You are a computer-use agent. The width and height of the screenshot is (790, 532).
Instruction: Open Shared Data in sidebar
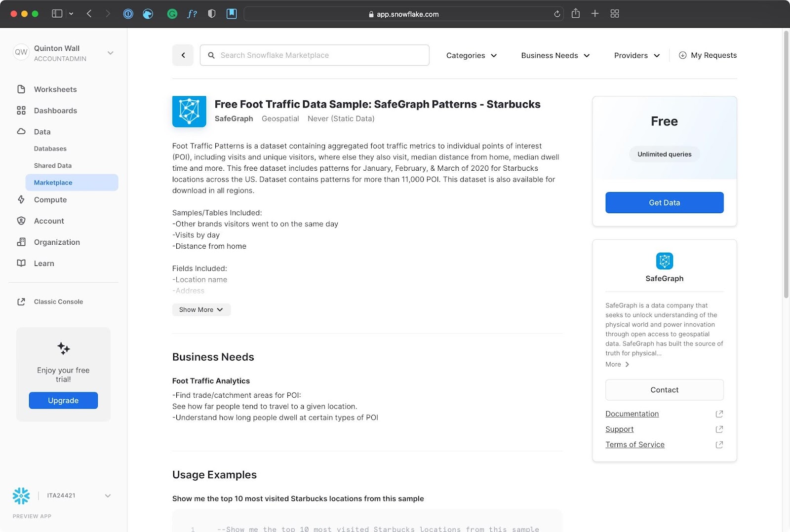53,166
